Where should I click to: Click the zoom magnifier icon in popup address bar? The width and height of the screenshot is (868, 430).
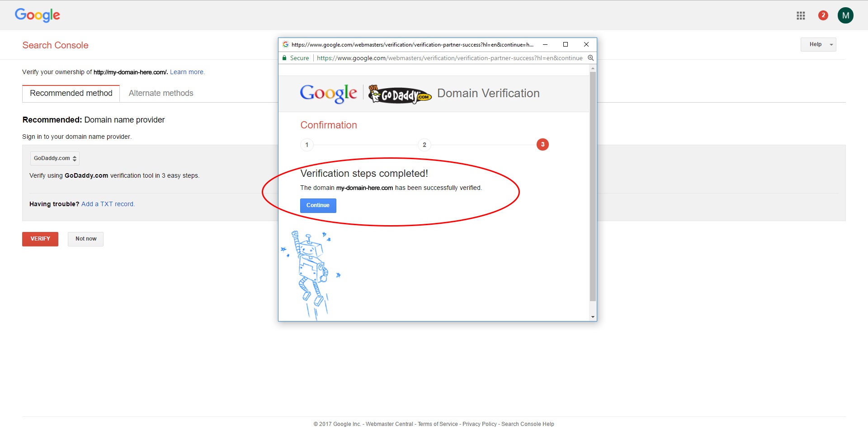click(590, 58)
